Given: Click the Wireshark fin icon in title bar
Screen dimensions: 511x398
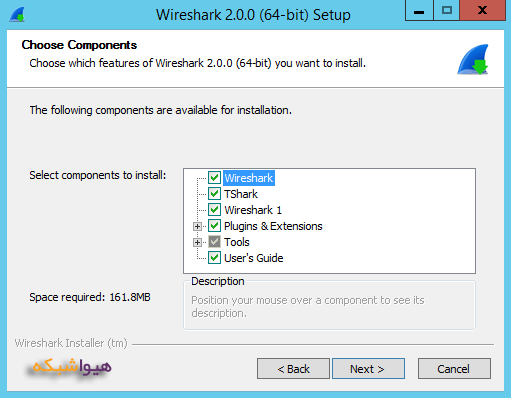Looking at the screenshot, I should (x=17, y=14).
